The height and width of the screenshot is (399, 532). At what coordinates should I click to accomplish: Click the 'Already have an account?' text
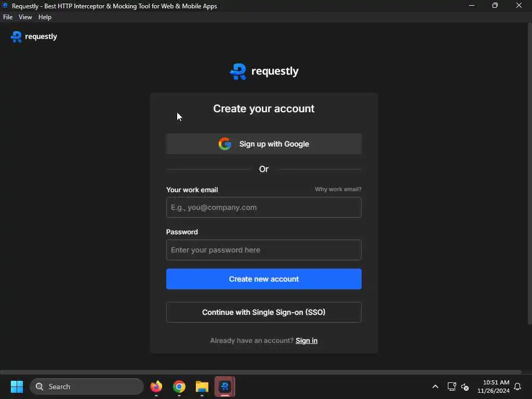(x=252, y=340)
